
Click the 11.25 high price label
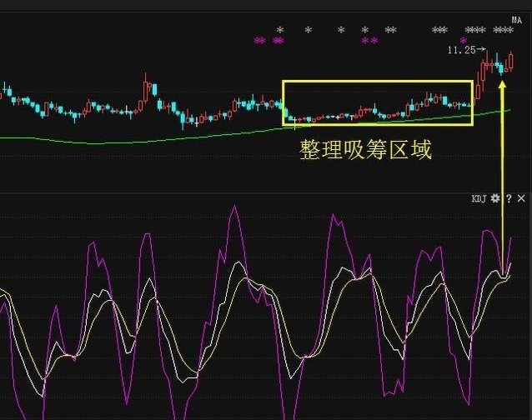point(459,51)
